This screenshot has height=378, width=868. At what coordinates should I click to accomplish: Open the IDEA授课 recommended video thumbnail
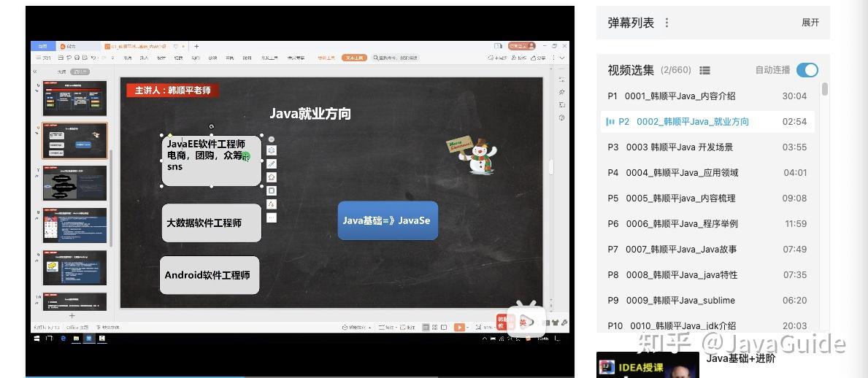pos(648,366)
